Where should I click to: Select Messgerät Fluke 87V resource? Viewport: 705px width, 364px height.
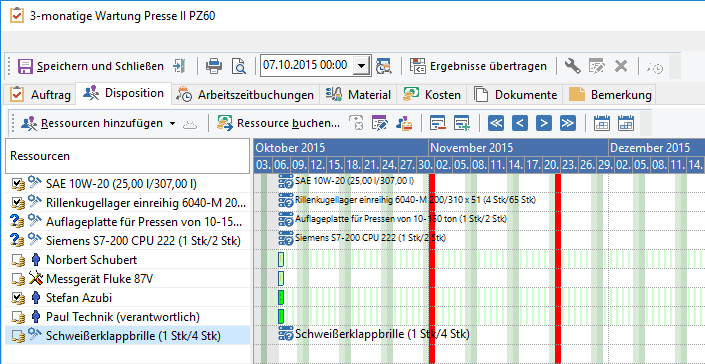[128, 279]
